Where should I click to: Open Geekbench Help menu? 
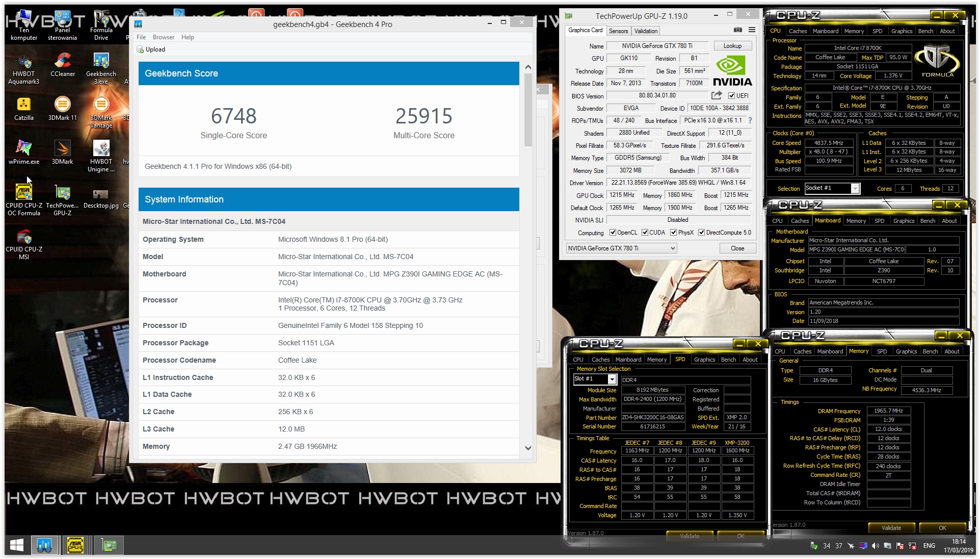[x=188, y=37]
